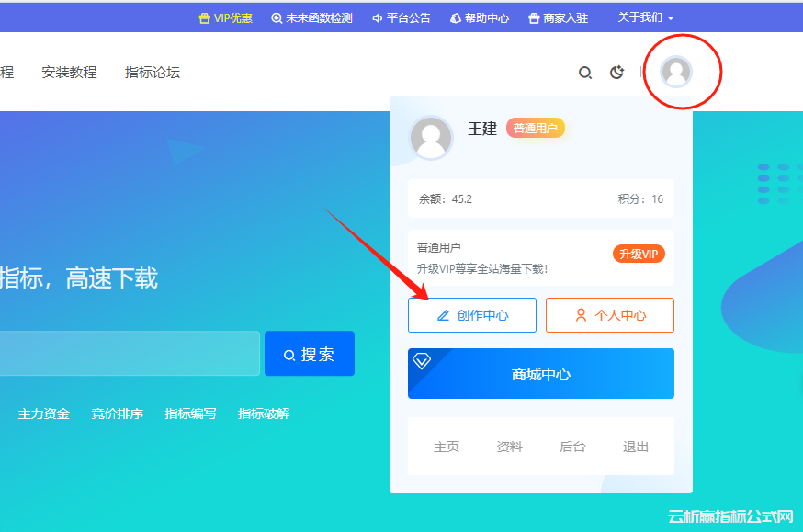Open 商家入驻 merchant link
Viewport: 803px width, 532px height.
click(558, 18)
